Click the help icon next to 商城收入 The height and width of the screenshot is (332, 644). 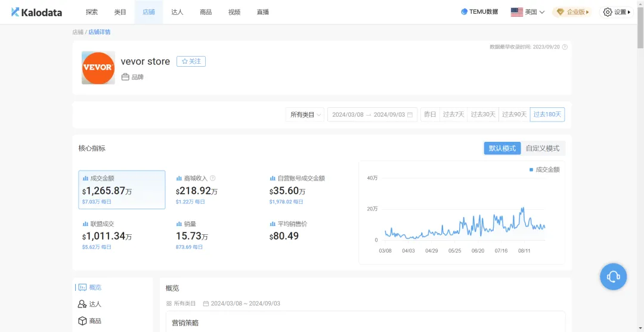coord(213,178)
